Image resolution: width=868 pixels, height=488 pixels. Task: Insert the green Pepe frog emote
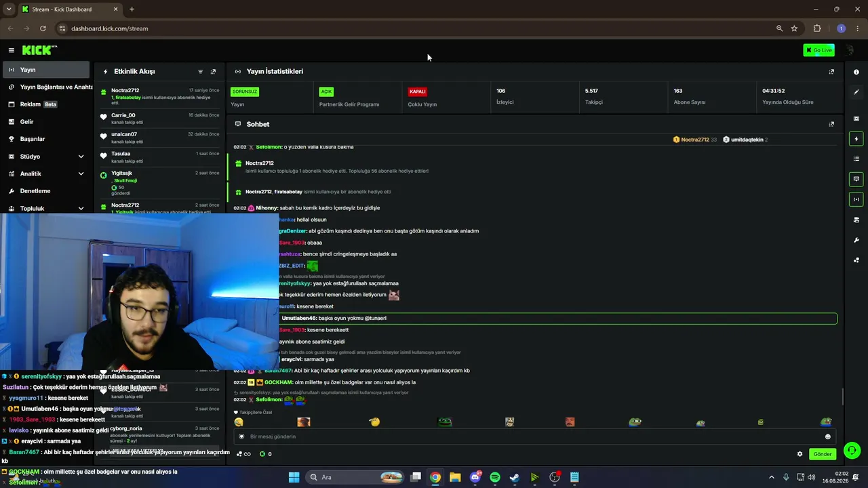[x=444, y=422]
